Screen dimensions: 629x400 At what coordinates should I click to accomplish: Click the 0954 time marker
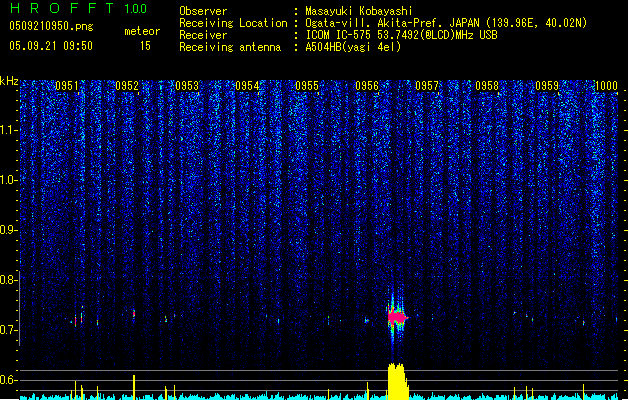click(247, 86)
